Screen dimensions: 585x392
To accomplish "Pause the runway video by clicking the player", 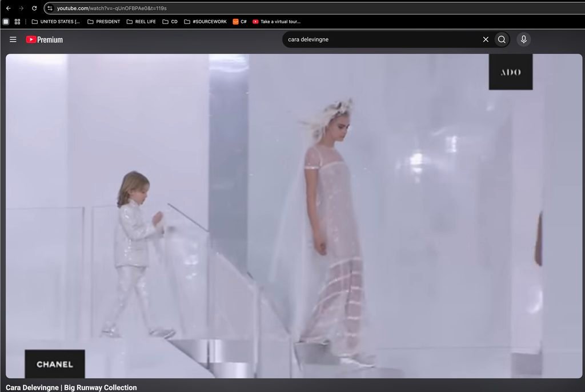I will (x=294, y=216).
